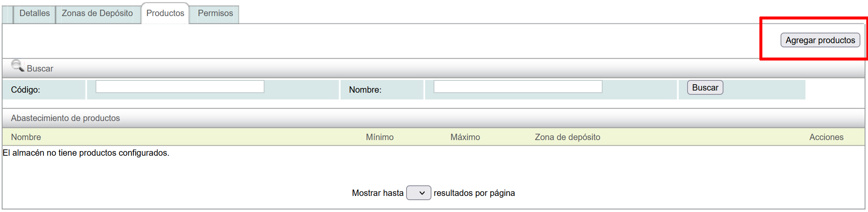Click the Acciones column header
Viewport: 868px width, 212px height.
pyautogui.click(x=826, y=137)
